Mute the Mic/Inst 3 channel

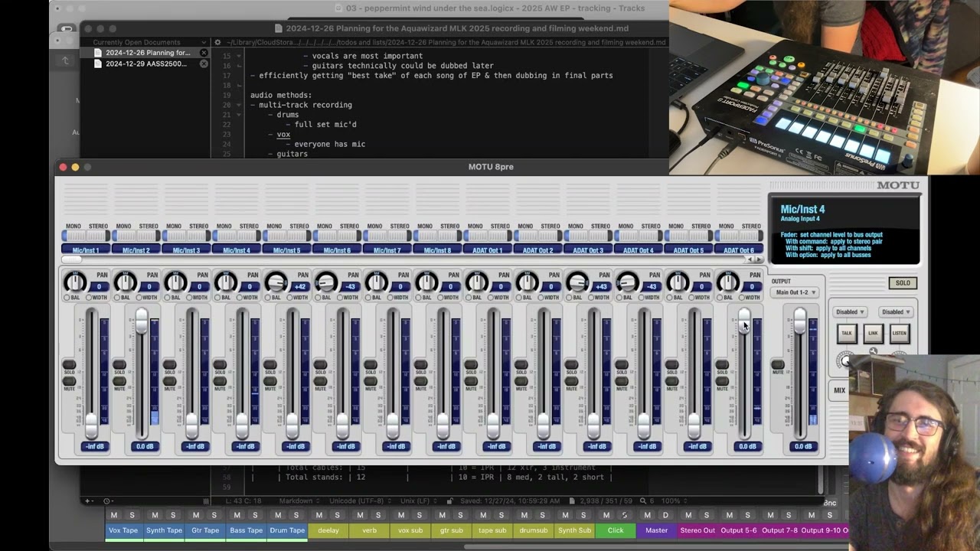[x=169, y=381]
